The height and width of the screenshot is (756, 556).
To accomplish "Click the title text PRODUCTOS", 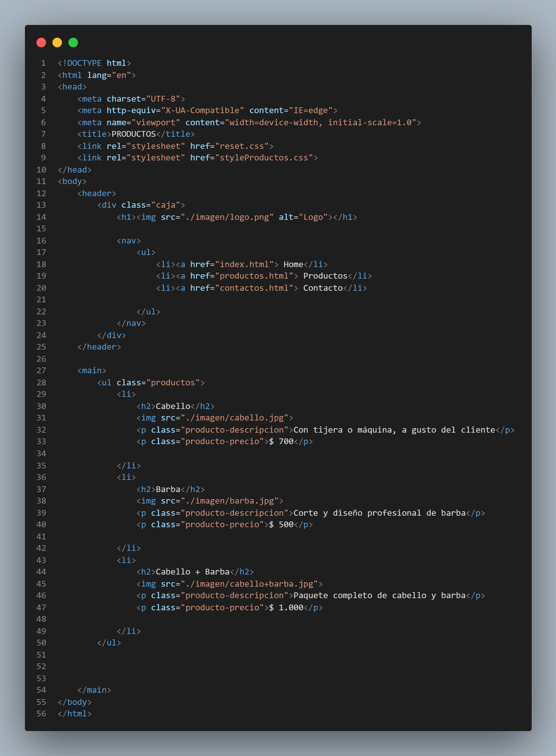I will coord(134,134).
